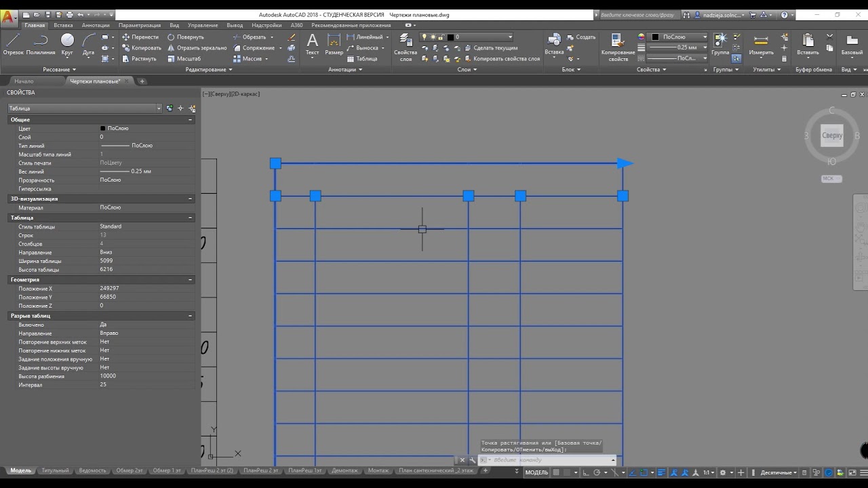Image resolution: width=868 pixels, height=488 pixels.
Task: Open the Аннотации ribbon tab
Action: (x=96, y=25)
